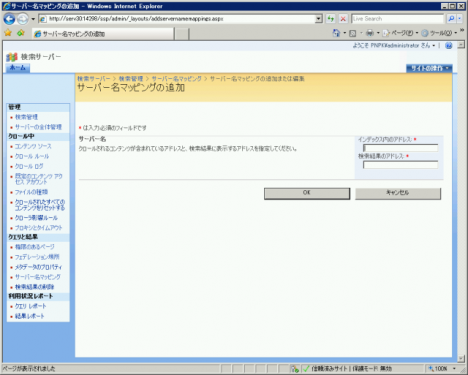The width and height of the screenshot is (468, 375).
Task: Click the 検索サーバー site logo icon
Action: (x=12, y=57)
